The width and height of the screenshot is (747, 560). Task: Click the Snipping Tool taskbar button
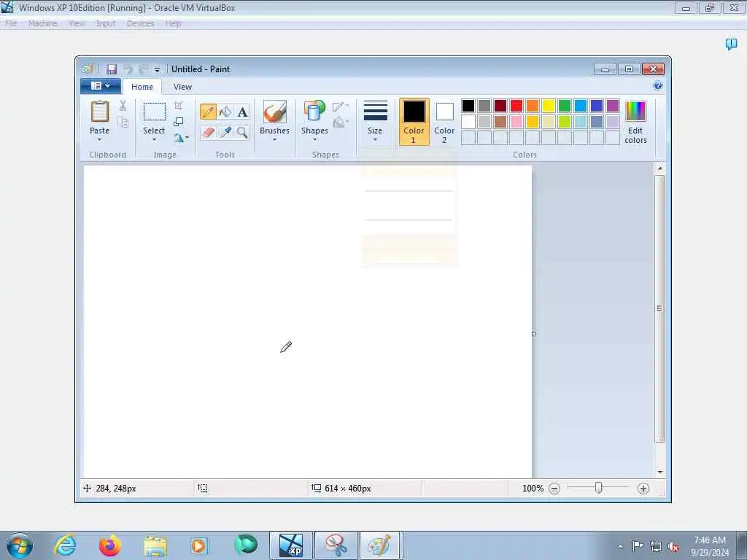click(x=336, y=545)
